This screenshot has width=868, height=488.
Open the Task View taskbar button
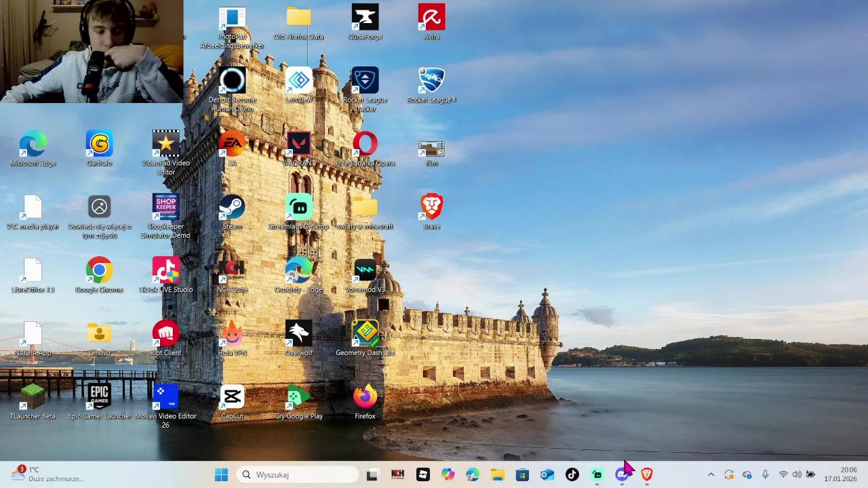pyautogui.click(x=372, y=474)
